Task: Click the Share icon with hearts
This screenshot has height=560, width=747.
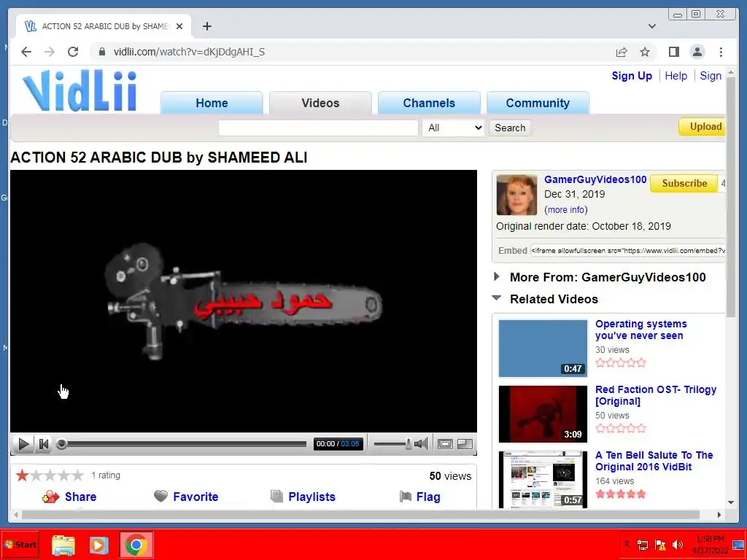Action: tap(50, 497)
